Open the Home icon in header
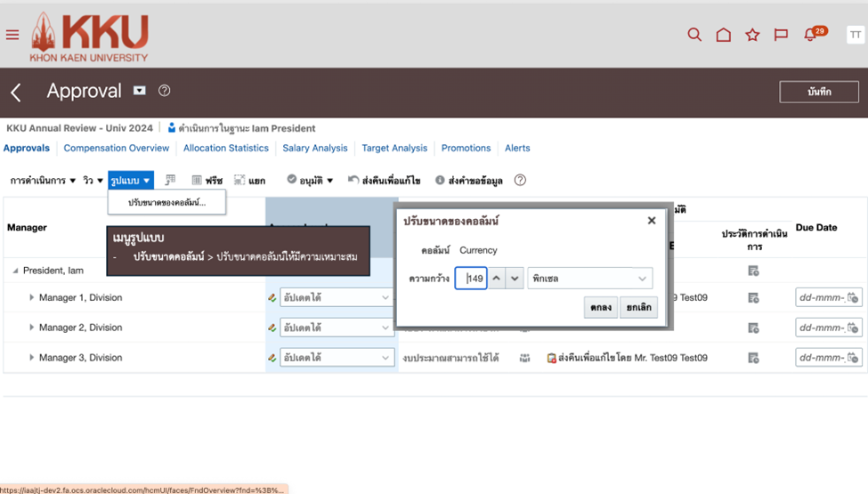 click(x=724, y=35)
